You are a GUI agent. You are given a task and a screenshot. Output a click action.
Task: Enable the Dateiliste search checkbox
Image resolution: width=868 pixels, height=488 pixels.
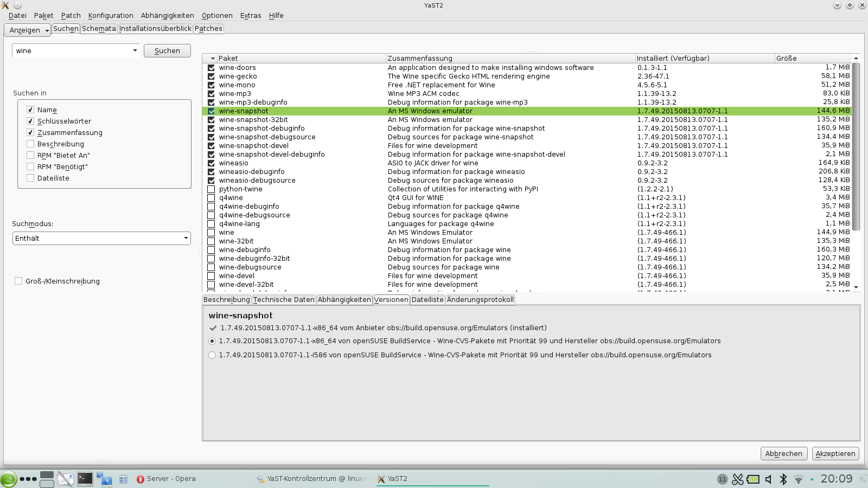[30, 178]
